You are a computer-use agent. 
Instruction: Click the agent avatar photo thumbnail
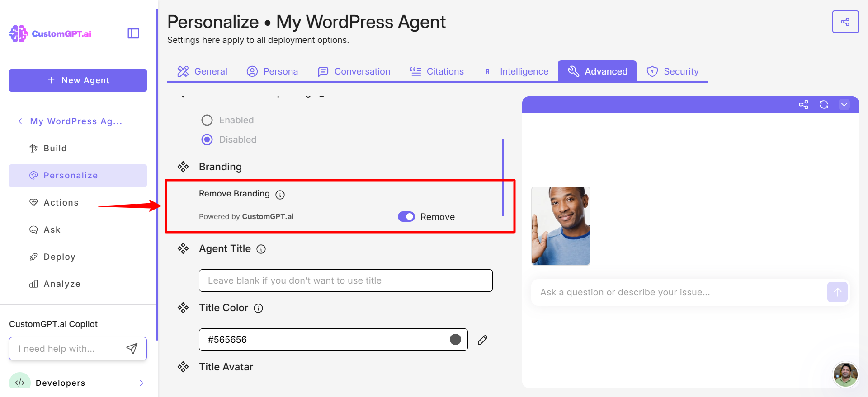pos(561,226)
